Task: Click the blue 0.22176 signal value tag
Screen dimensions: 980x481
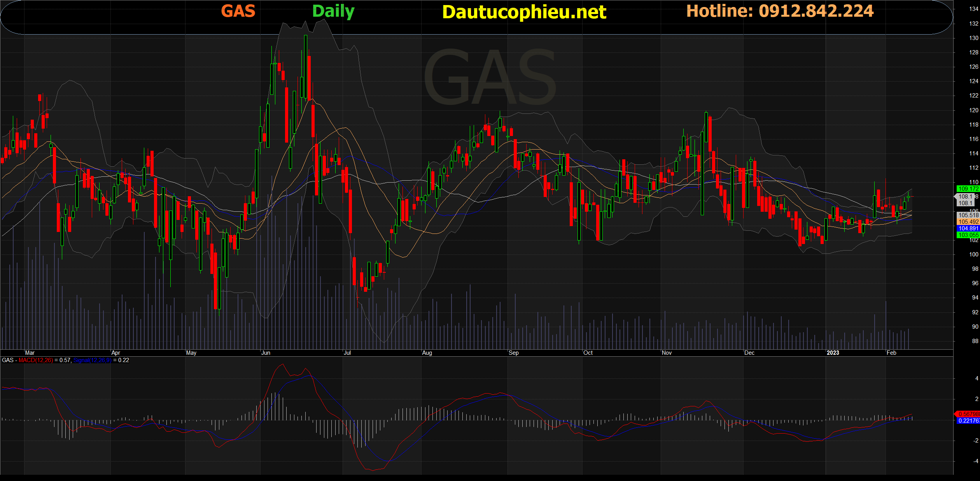Action: (x=968, y=421)
